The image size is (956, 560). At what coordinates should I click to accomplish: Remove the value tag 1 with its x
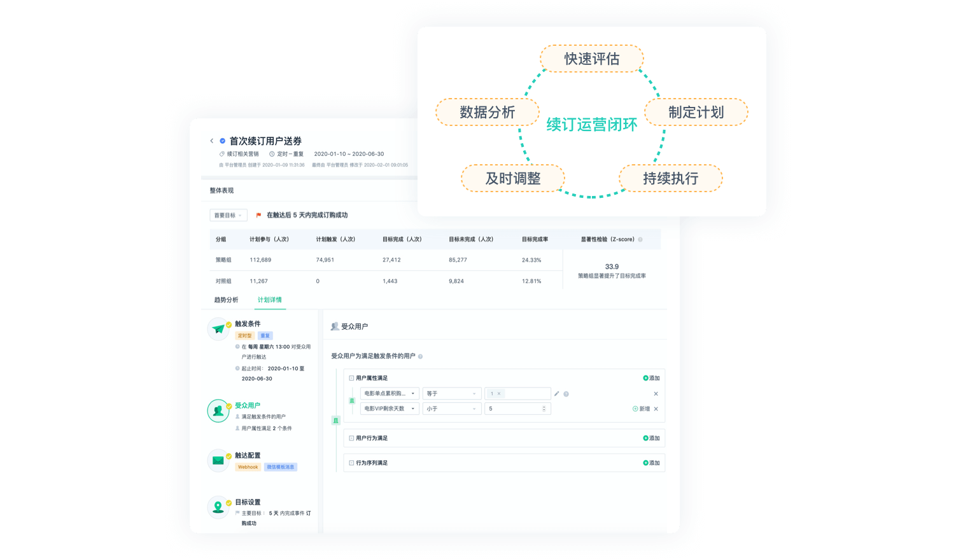pyautogui.click(x=499, y=394)
